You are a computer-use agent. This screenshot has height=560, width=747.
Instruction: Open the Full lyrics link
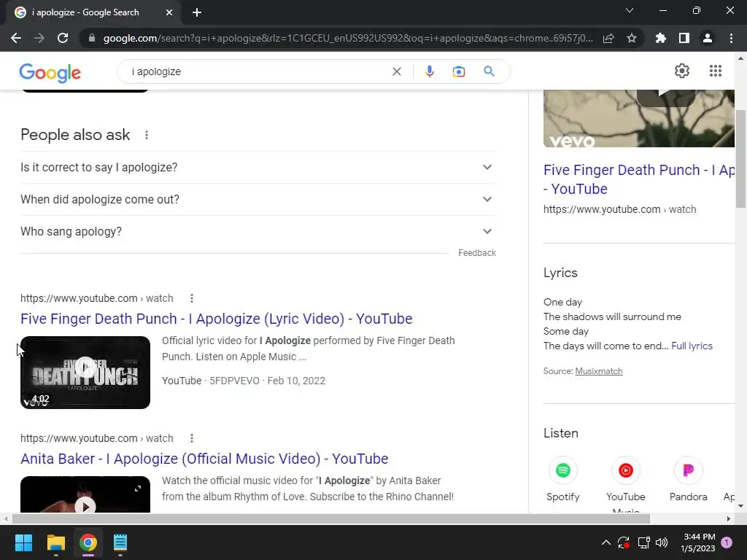click(692, 346)
